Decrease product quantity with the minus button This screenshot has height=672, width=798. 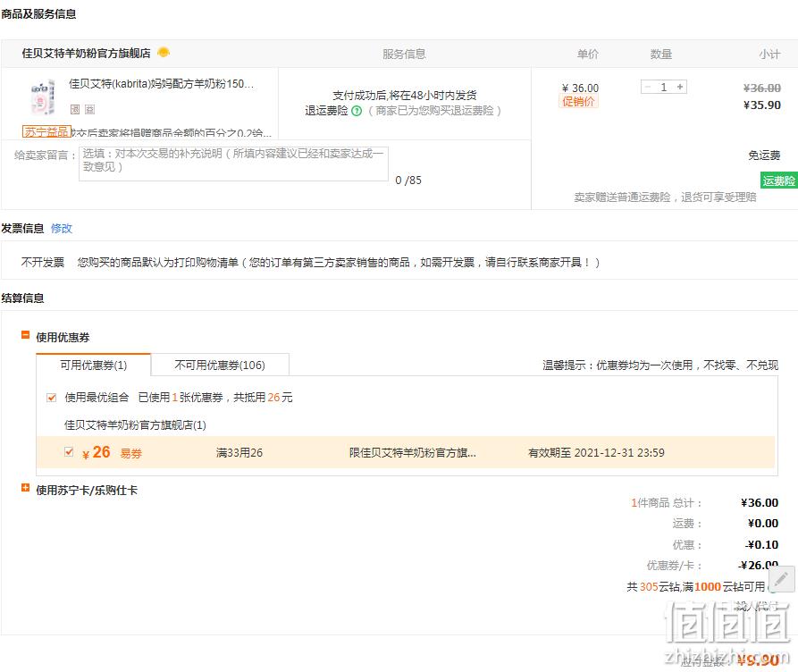pos(648,87)
